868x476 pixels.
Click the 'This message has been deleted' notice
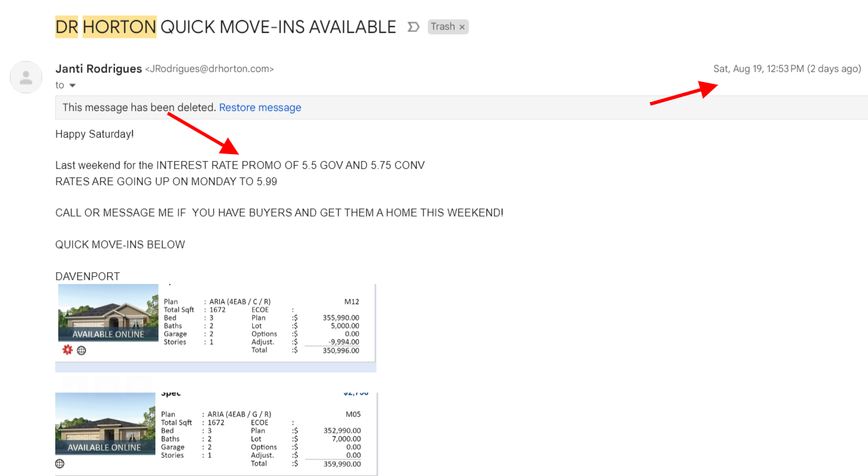pyautogui.click(x=139, y=107)
